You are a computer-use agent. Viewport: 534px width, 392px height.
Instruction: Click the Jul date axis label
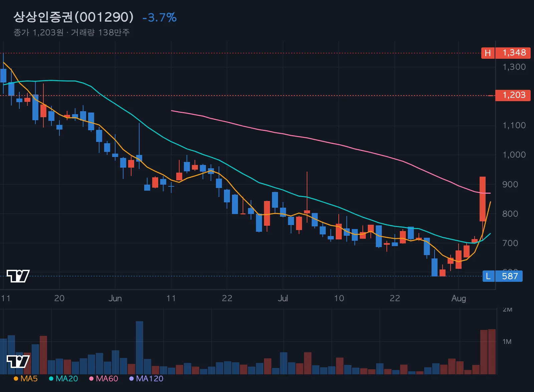point(283,299)
